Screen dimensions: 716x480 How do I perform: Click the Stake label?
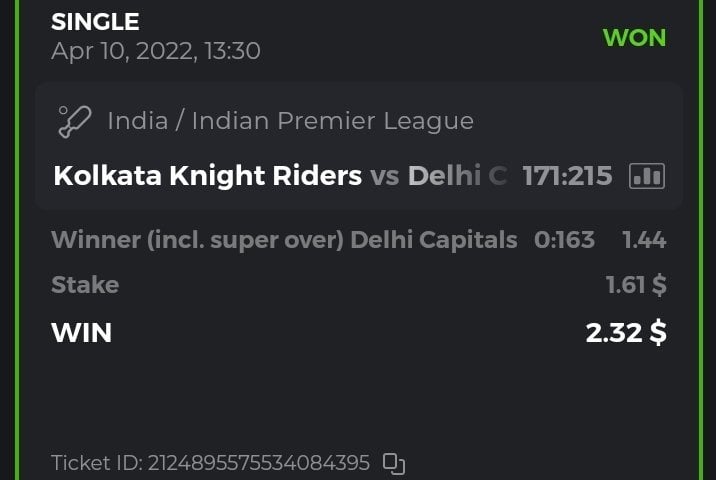[x=85, y=285]
